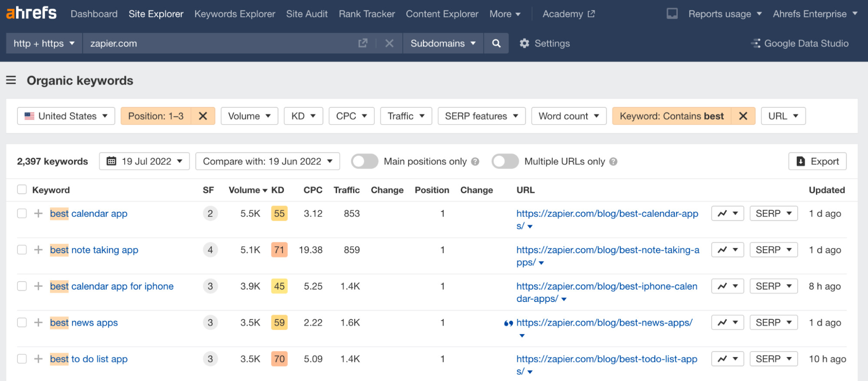Toggle Main positions only switch
Screen dimensions: 868x381
click(x=364, y=162)
